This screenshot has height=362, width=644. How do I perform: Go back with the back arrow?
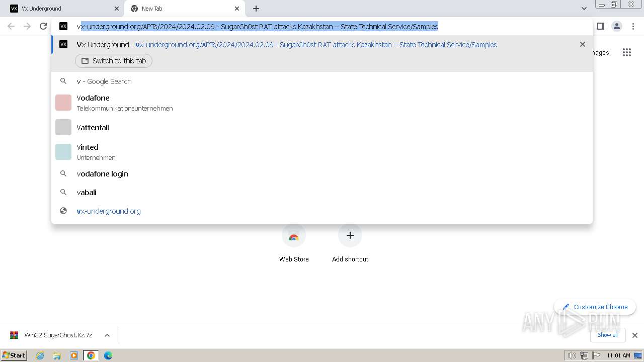point(11,26)
